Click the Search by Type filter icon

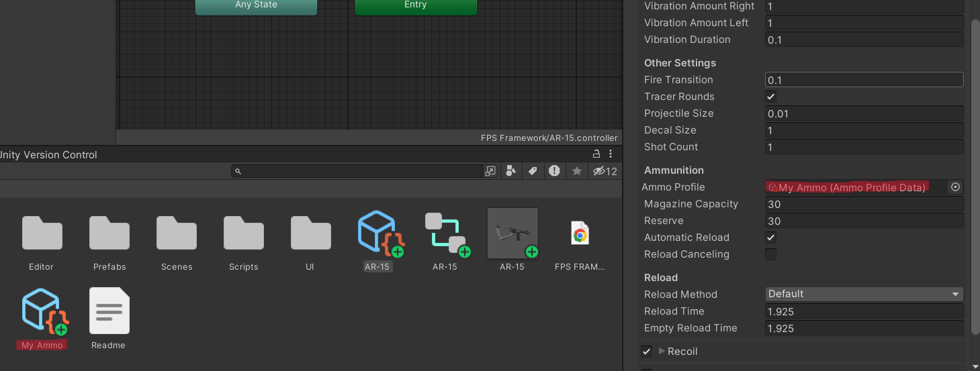coord(511,171)
